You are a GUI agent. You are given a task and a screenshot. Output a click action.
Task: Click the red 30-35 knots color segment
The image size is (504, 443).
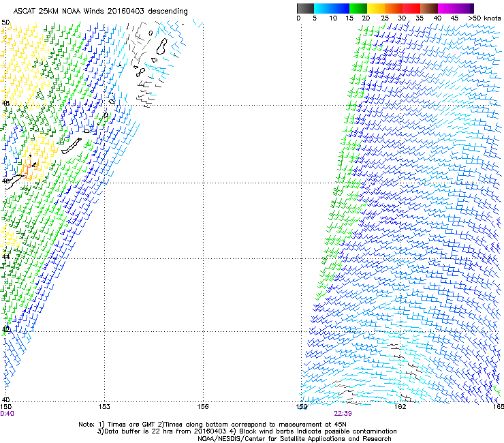[x=411, y=8]
